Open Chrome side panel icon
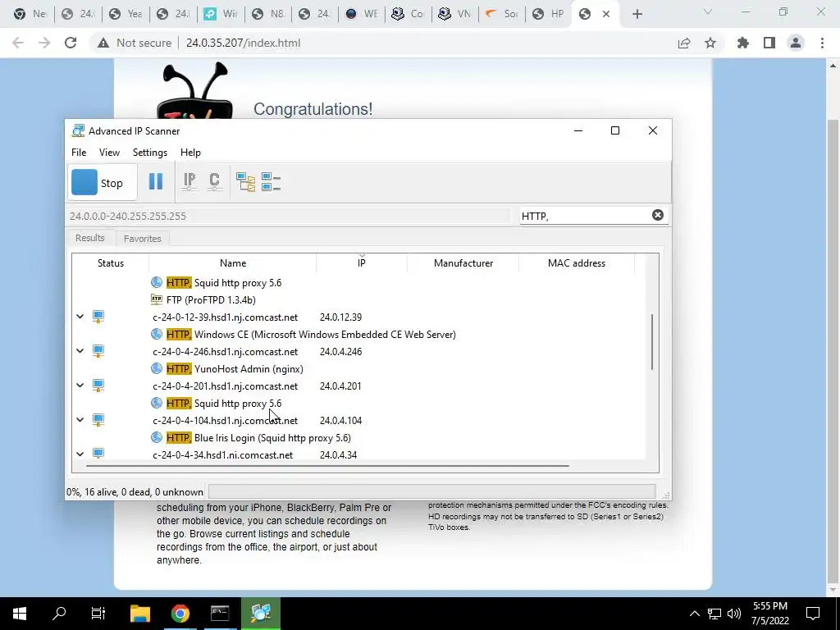Screen dimensions: 840x630 click(x=769, y=43)
